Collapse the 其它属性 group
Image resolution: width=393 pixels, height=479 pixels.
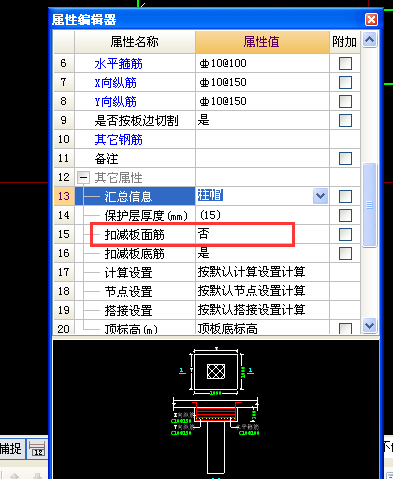point(83,178)
